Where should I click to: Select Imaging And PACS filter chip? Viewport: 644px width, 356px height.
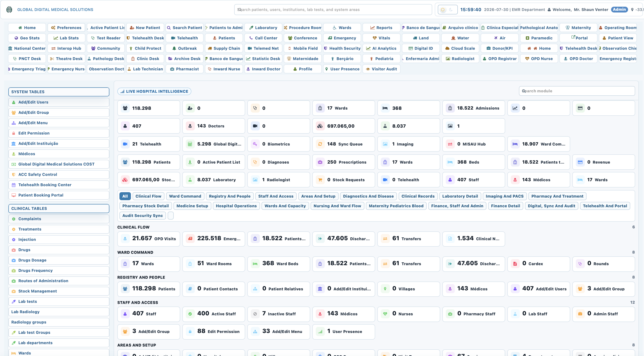point(504,196)
